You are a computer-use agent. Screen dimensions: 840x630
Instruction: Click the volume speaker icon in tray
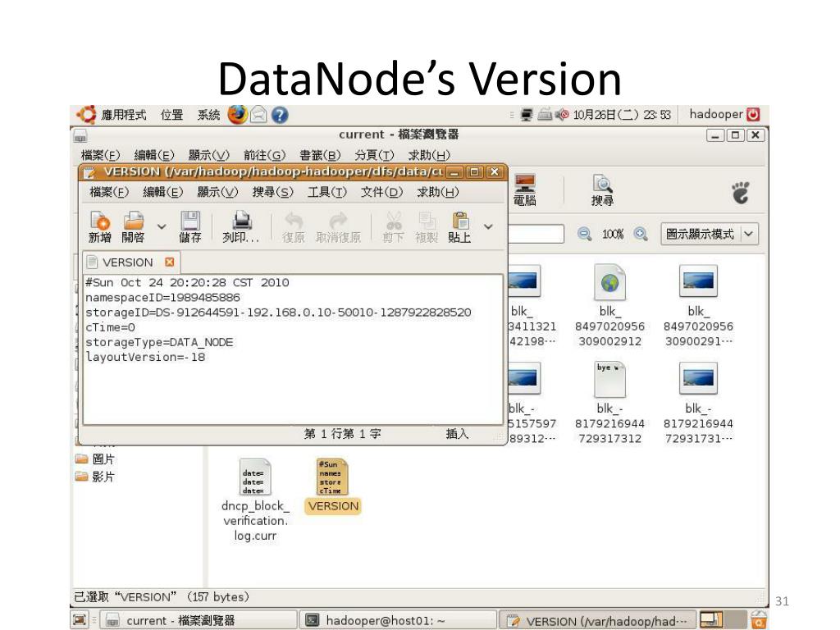point(562,115)
